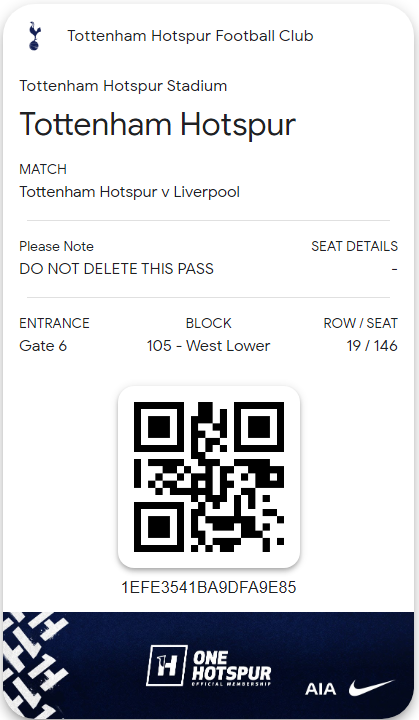Click the AIA sponsor logo
419x720 pixels.
(x=321, y=689)
